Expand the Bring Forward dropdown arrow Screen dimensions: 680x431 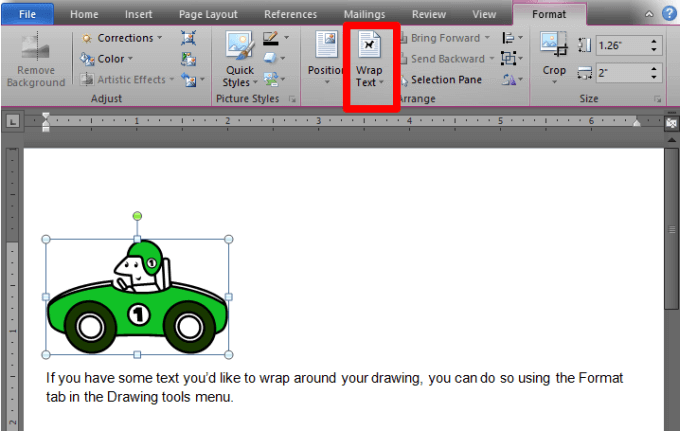(x=487, y=38)
